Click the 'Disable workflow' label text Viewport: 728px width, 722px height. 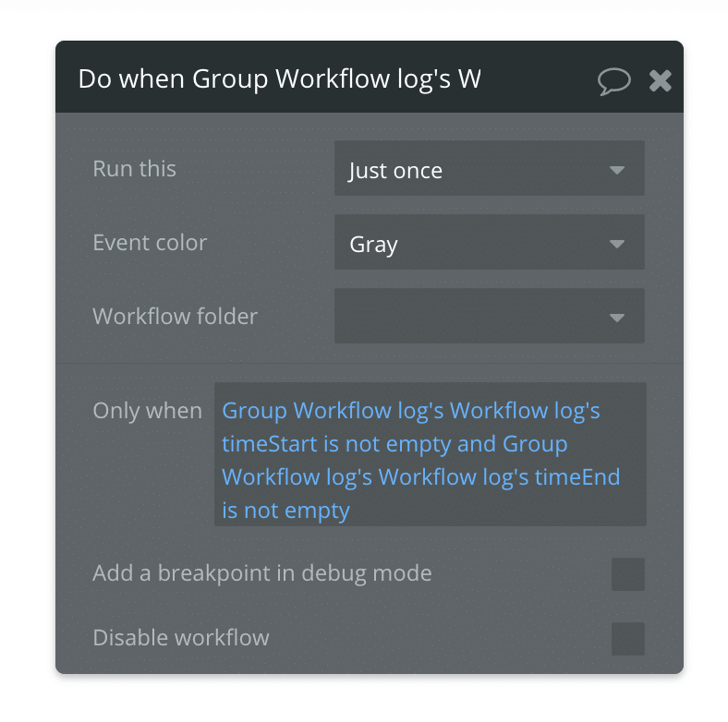click(x=181, y=638)
